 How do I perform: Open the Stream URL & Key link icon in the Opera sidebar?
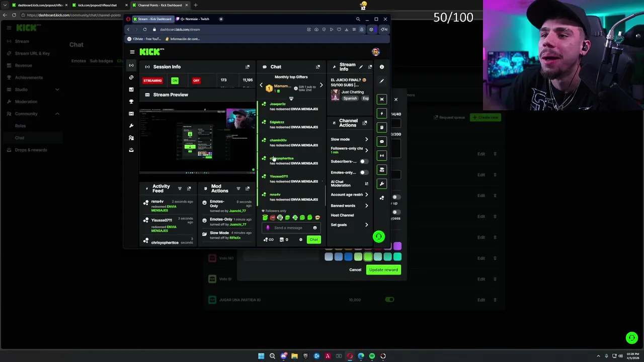tap(131, 77)
